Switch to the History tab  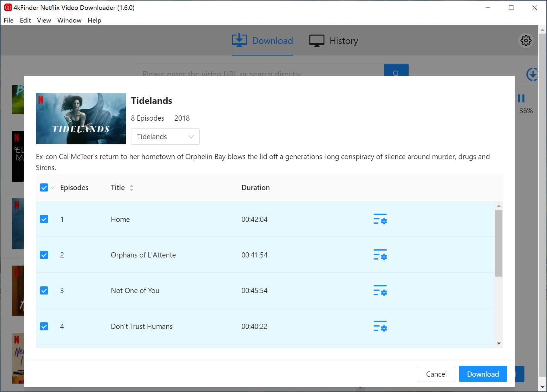tap(334, 41)
